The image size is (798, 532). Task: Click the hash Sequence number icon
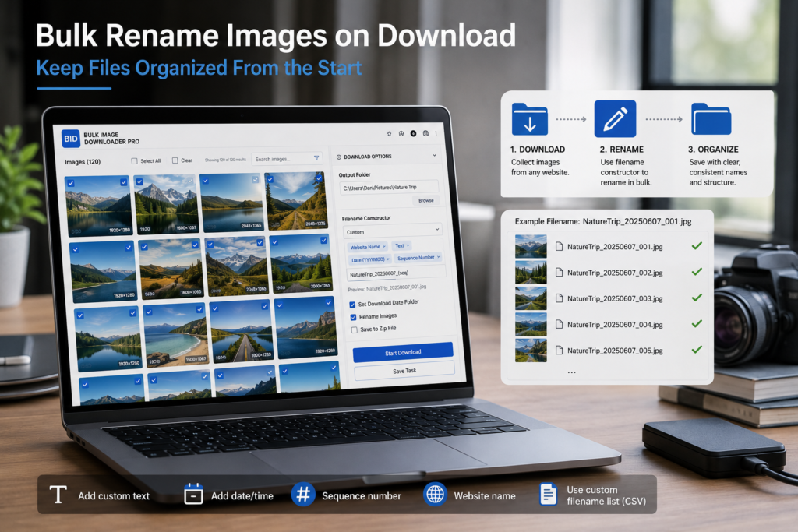click(x=303, y=494)
